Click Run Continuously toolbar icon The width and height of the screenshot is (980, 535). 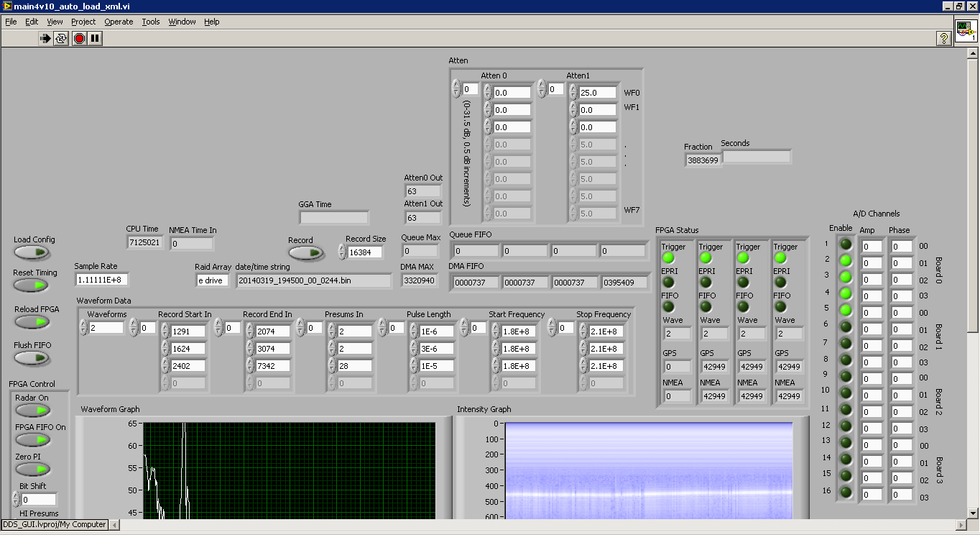[x=61, y=39]
